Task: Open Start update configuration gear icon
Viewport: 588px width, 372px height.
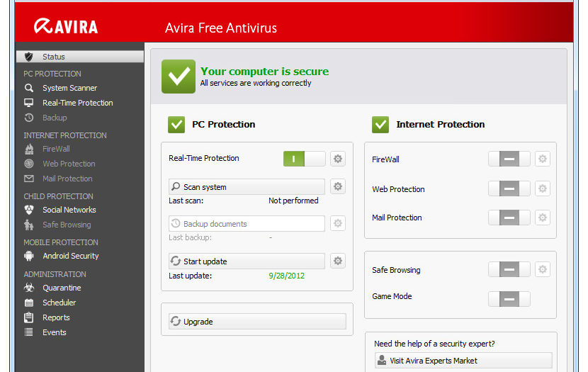Action: pyautogui.click(x=338, y=261)
